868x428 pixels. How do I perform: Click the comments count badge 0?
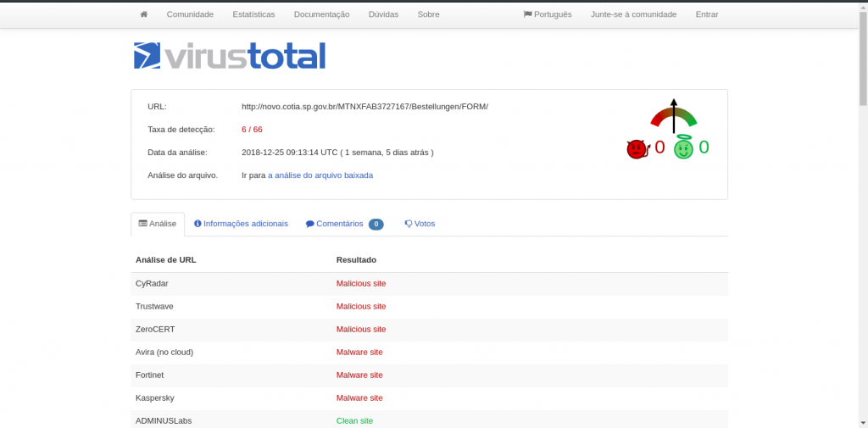tap(376, 225)
